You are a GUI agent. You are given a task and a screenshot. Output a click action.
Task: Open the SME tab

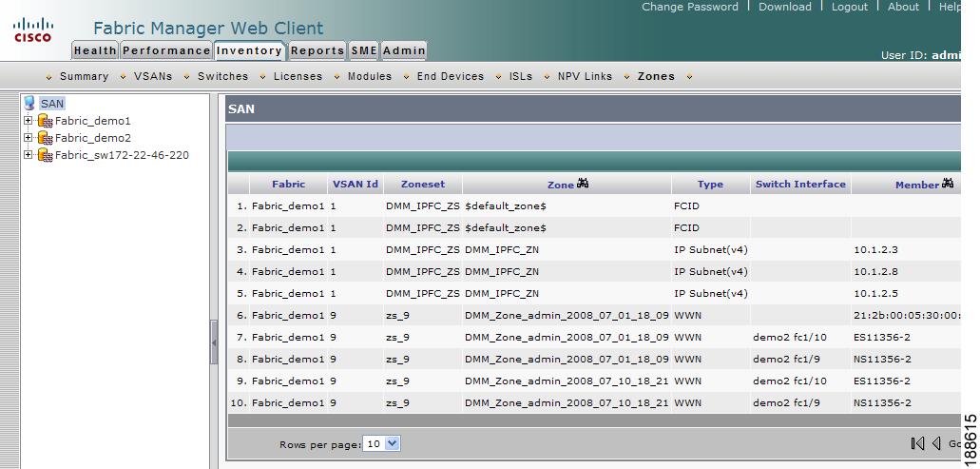pos(364,50)
